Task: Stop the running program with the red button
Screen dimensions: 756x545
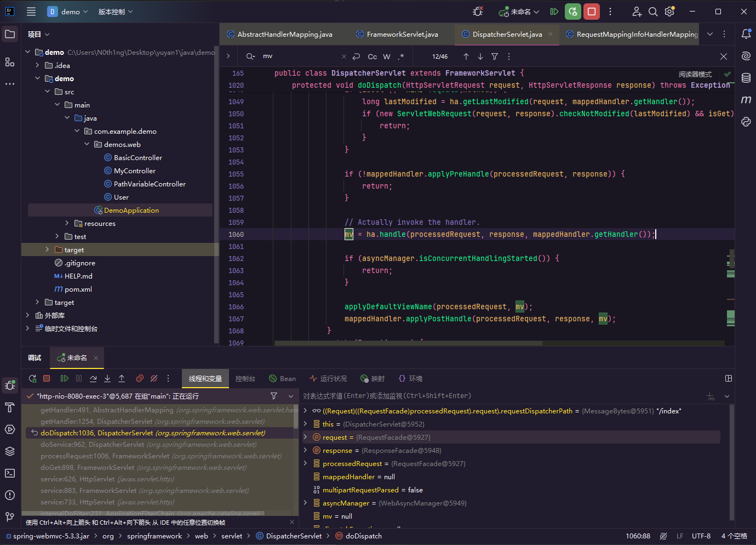Action: [x=592, y=12]
